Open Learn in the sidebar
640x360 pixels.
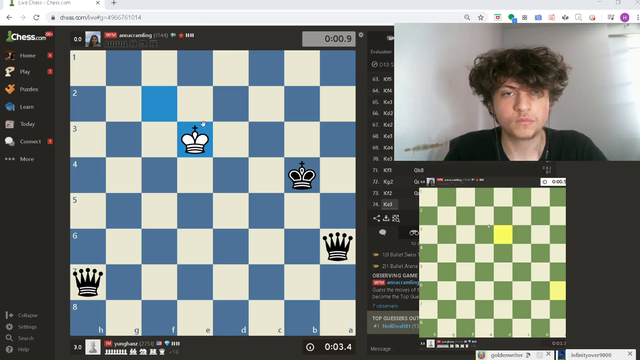coord(27,107)
